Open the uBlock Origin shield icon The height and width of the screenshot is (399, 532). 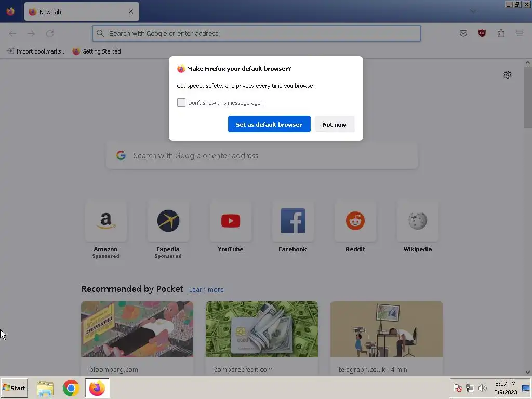pos(482,33)
